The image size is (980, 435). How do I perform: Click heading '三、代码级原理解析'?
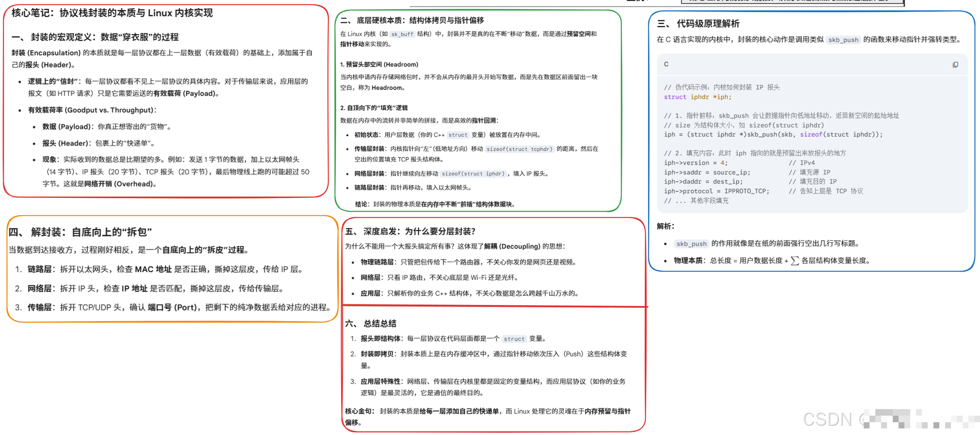tap(698, 23)
